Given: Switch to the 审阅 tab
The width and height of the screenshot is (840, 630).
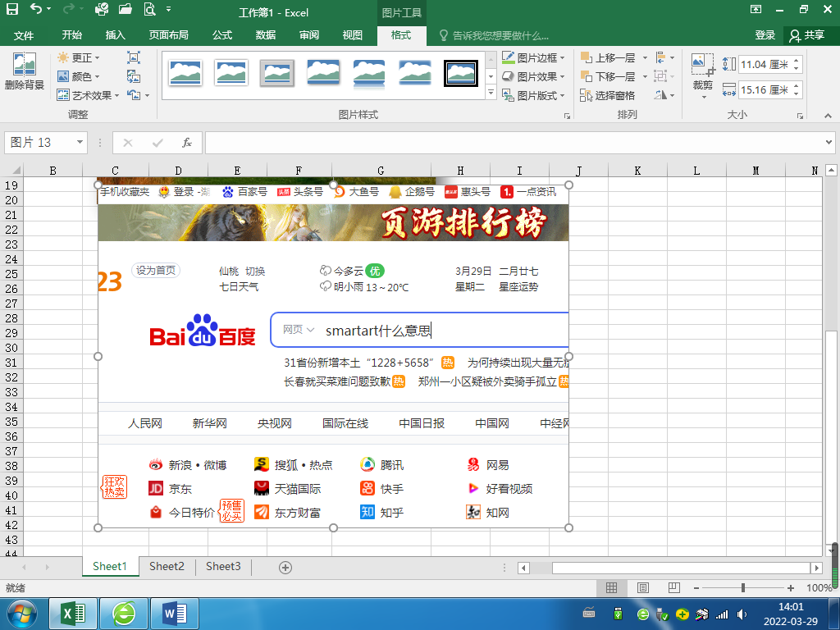Looking at the screenshot, I should [309, 35].
